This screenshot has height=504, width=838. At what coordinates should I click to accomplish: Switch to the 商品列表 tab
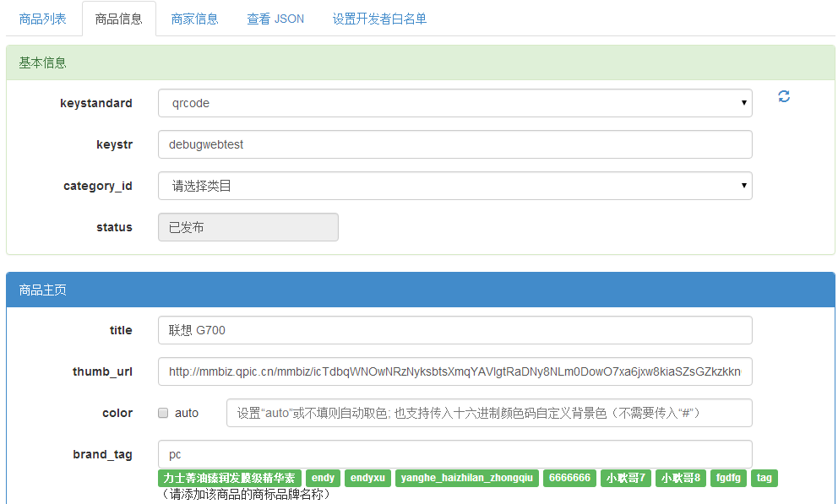pyautogui.click(x=42, y=19)
